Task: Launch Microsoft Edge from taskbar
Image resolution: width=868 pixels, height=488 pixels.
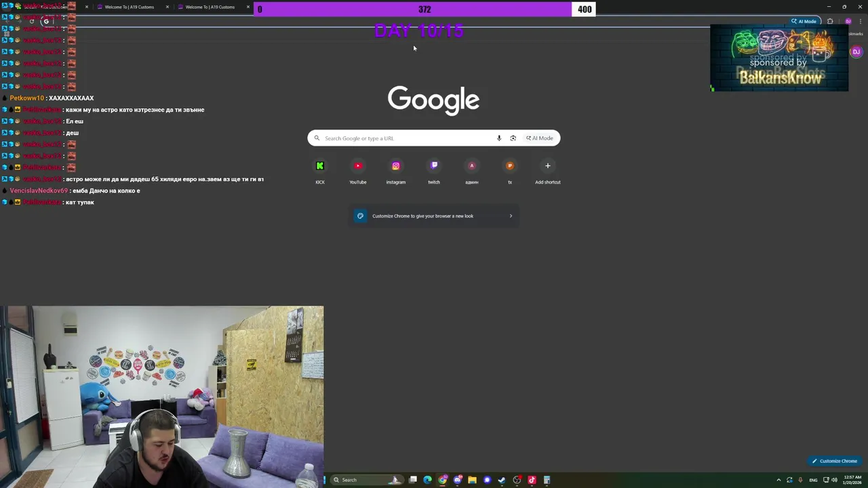Action: 427,480
